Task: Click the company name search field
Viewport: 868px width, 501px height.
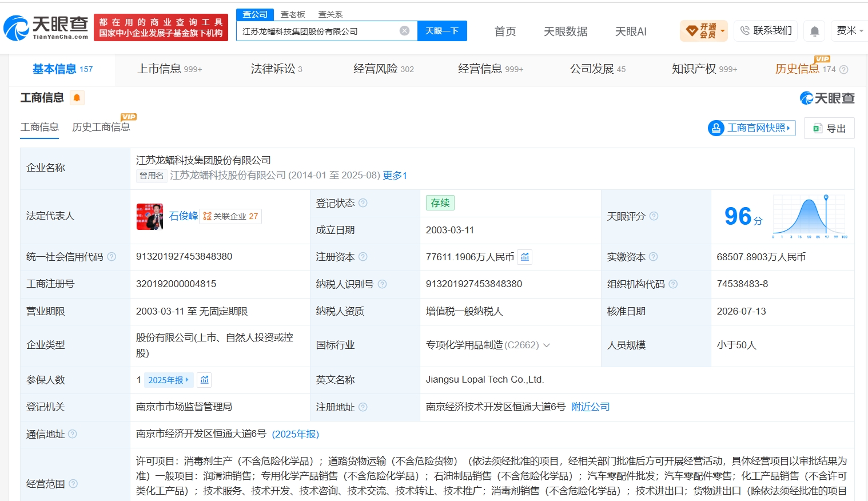Action: tap(318, 31)
